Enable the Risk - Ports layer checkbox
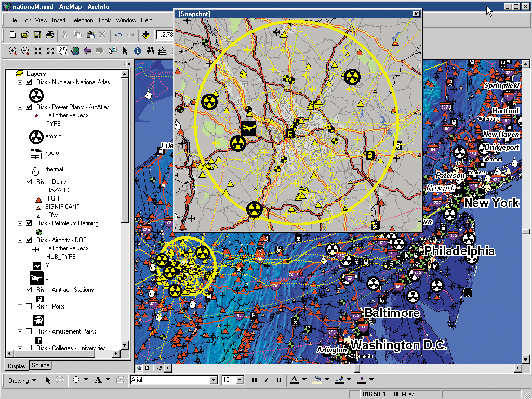 (x=29, y=307)
